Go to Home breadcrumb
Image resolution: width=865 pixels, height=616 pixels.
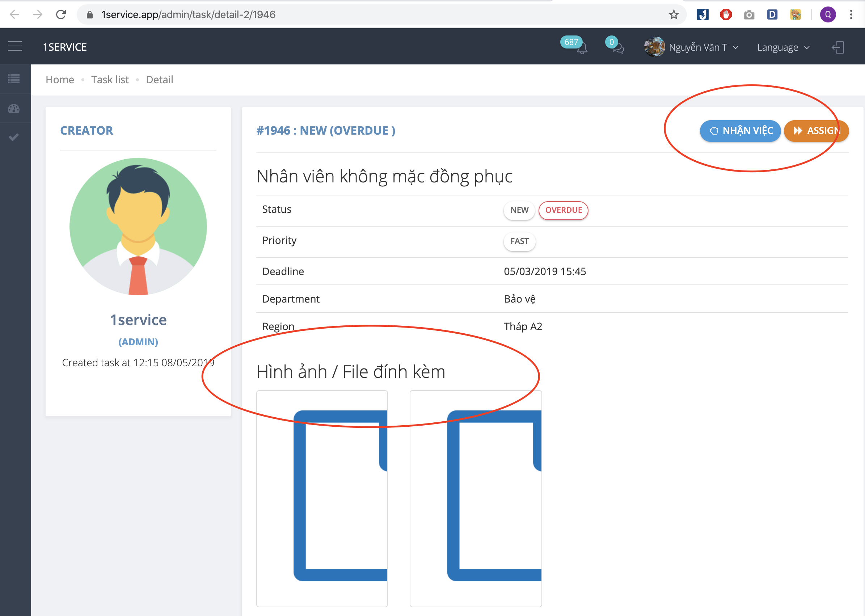[x=60, y=80]
